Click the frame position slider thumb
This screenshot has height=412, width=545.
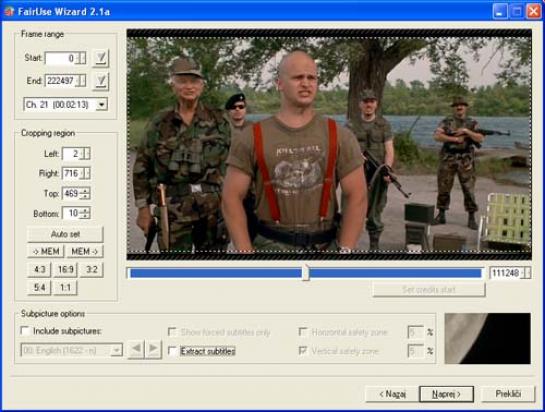(x=306, y=273)
